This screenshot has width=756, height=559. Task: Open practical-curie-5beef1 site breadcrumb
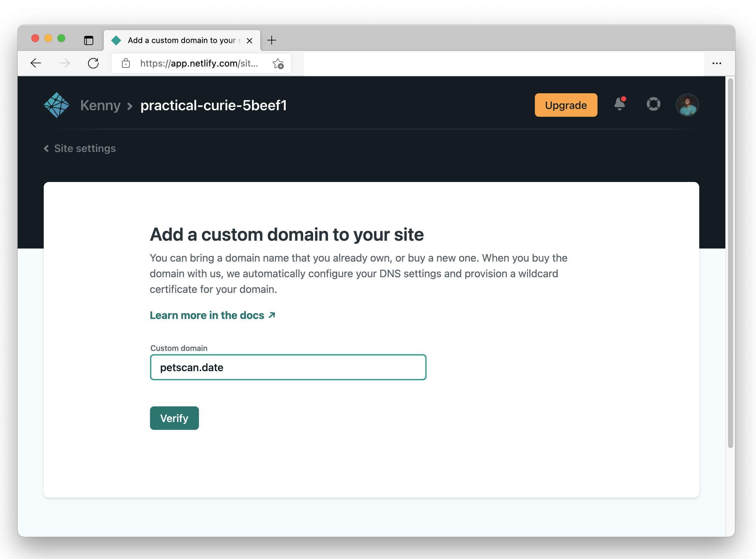tap(214, 105)
